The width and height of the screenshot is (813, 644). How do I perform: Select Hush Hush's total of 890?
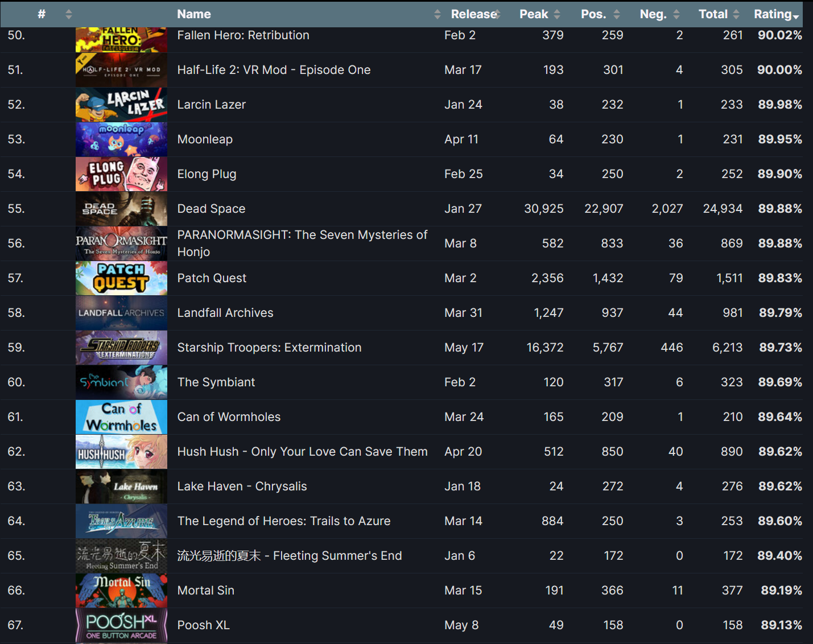(x=732, y=452)
